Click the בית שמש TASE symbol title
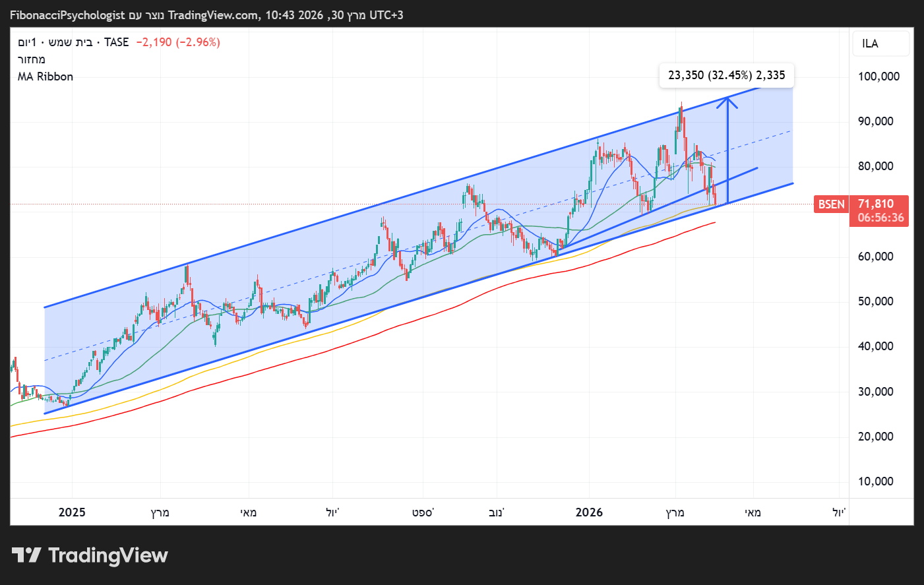The image size is (924, 585). (x=73, y=42)
